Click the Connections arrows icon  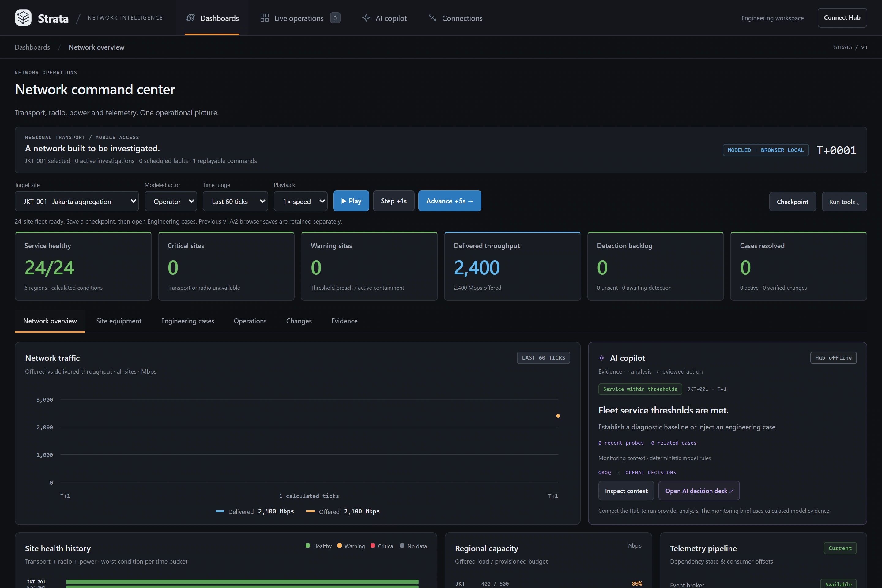432,18
